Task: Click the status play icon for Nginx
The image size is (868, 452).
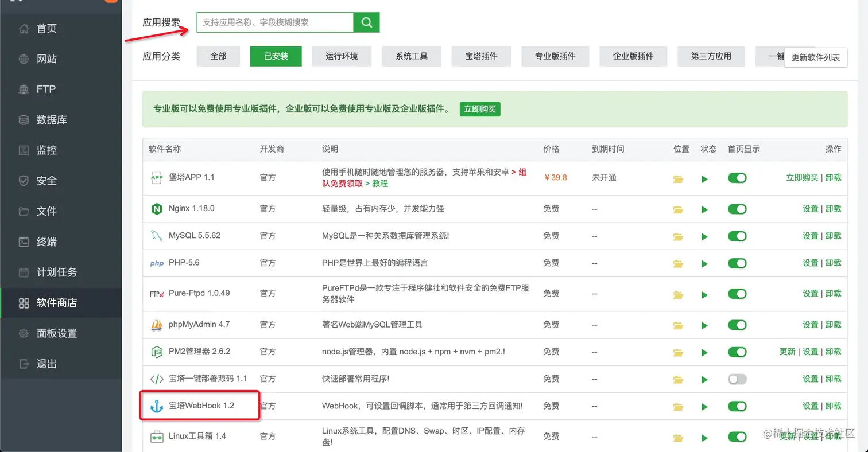Action: [x=704, y=209]
